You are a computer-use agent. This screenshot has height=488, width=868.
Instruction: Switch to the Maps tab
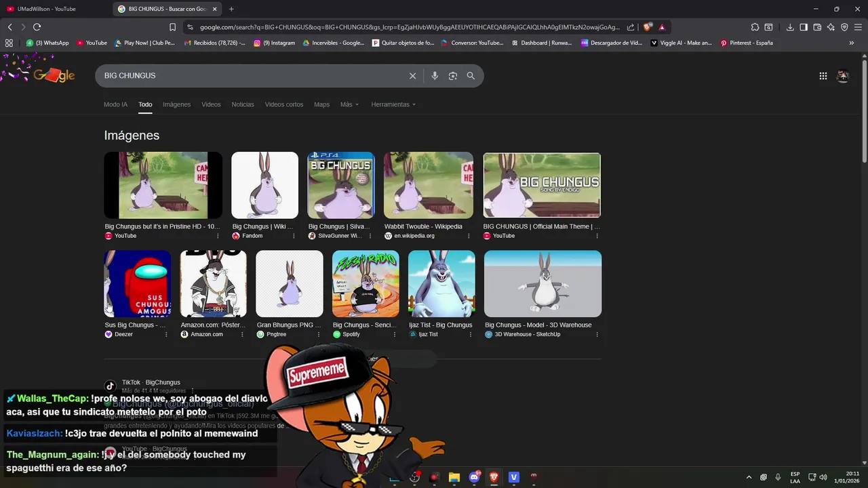coord(321,104)
